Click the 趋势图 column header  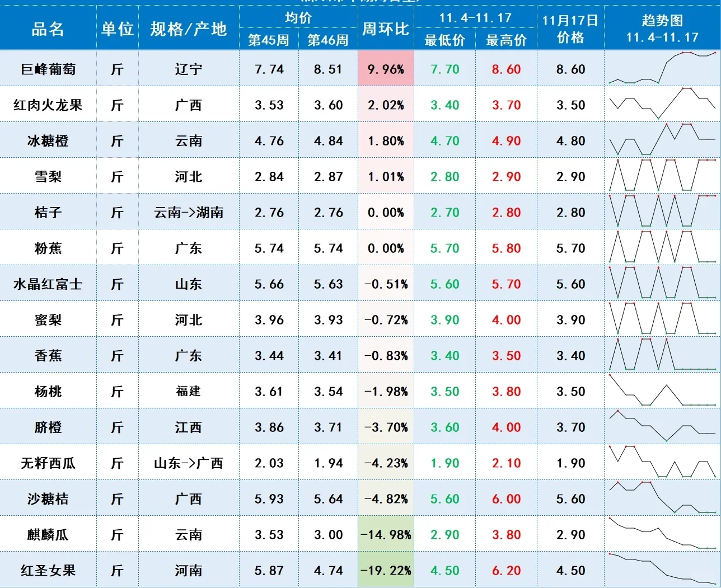662,29
